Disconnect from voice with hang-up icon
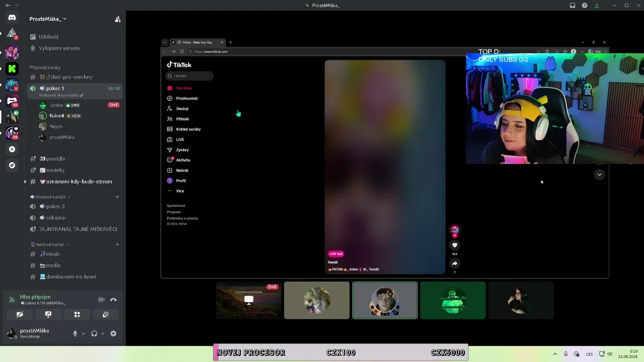This screenshot has height=362, width=644. pos(114,300)
